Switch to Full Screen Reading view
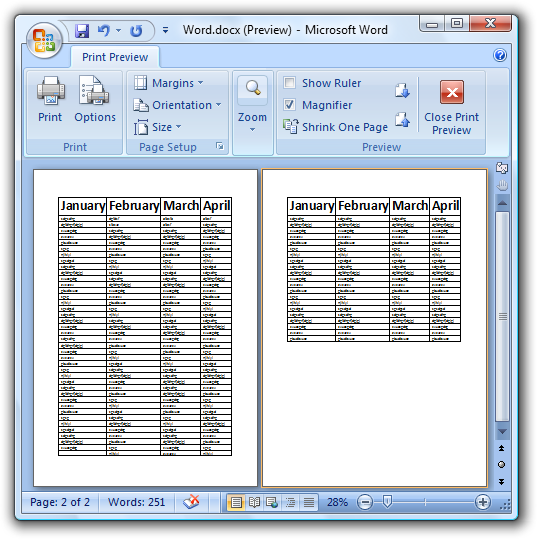The height and width of the screenshot is (539, 537). (254, 503)
